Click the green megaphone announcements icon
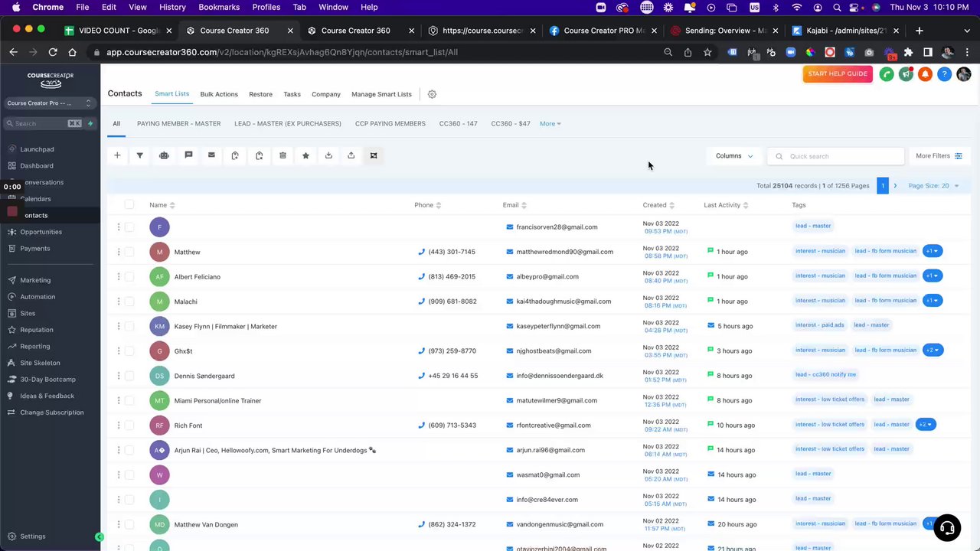 (906, 74)
